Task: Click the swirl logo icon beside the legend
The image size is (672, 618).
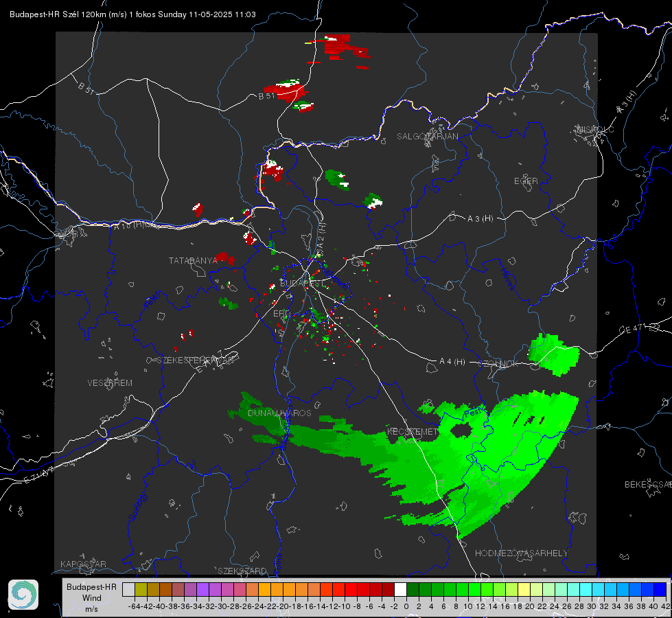Action: (x=23, y=595)
